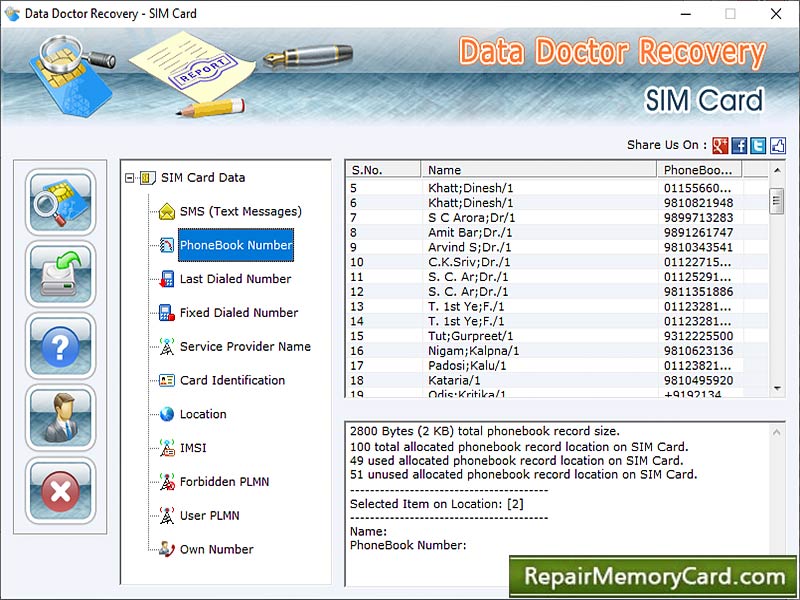Click the support person icon button
Viewport: 800px width, 600px height.
coord(60,418)
